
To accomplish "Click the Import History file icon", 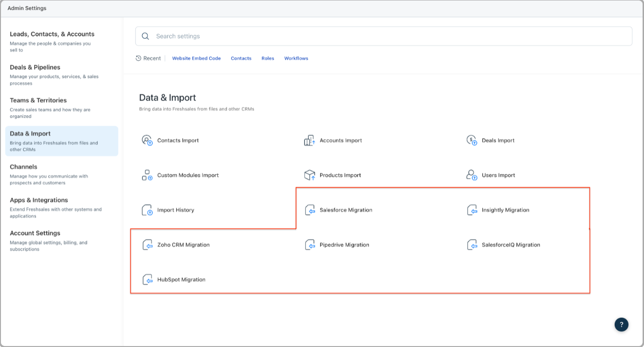I will 147,210.
